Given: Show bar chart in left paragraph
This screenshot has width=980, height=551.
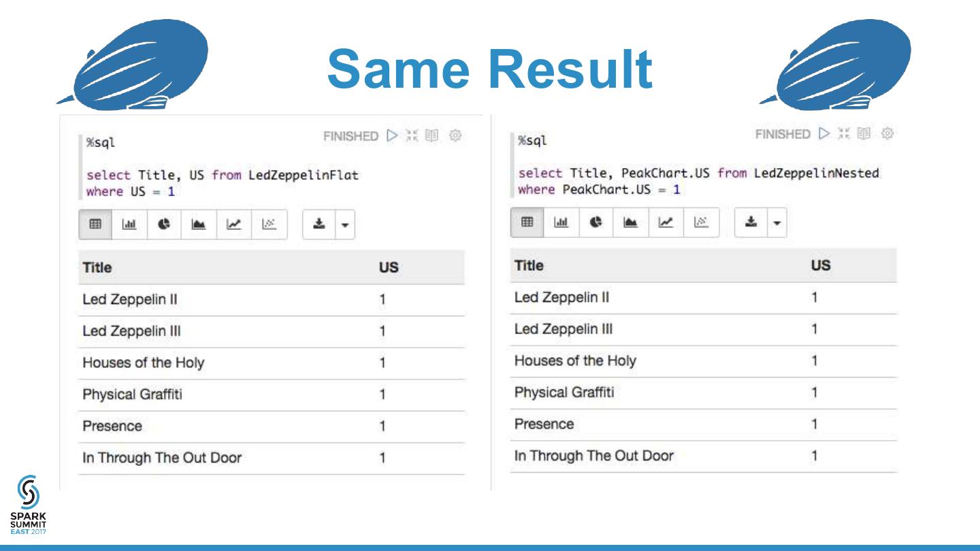Looking at the screenshot, I should (x=129, y=224).
